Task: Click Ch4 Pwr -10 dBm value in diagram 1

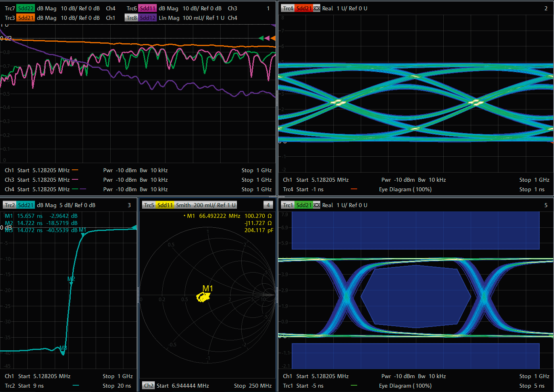Action: point(120,189)
